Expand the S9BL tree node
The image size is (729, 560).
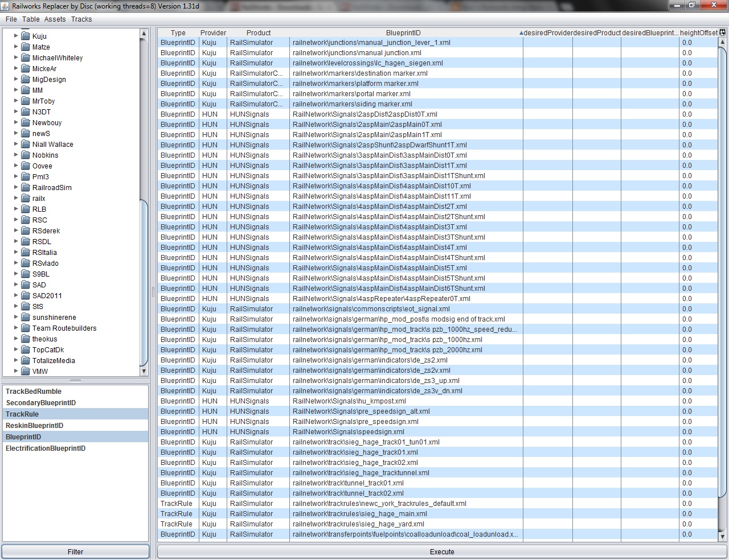point(16,274)
